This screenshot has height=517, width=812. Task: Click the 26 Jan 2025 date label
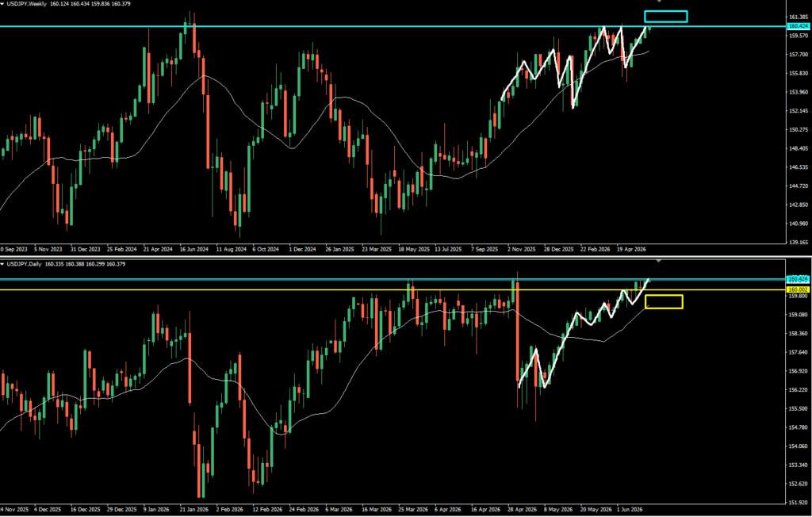point(341,249)
